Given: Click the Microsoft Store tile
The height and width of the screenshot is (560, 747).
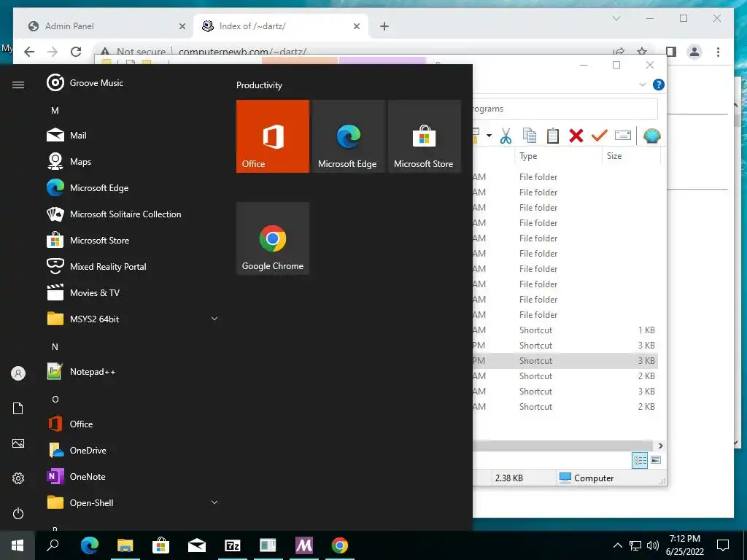Looking at the screenshot, I should pos(425,136).
